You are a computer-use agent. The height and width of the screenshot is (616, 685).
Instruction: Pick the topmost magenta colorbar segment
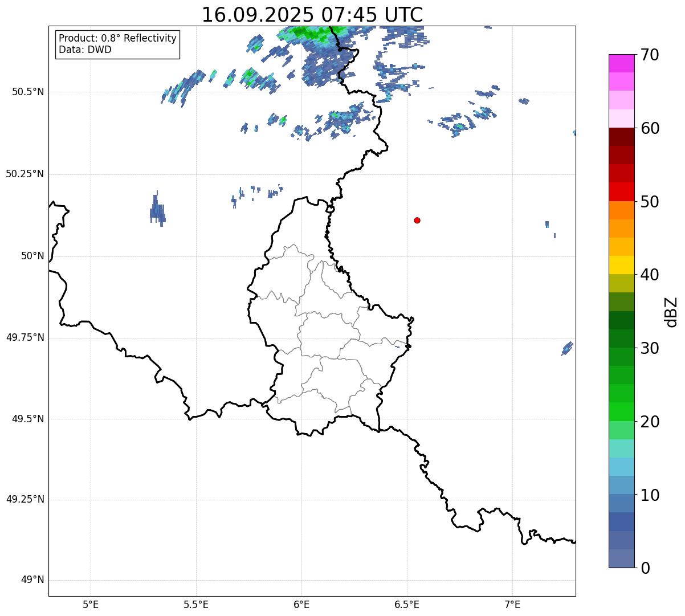[621, 63]
